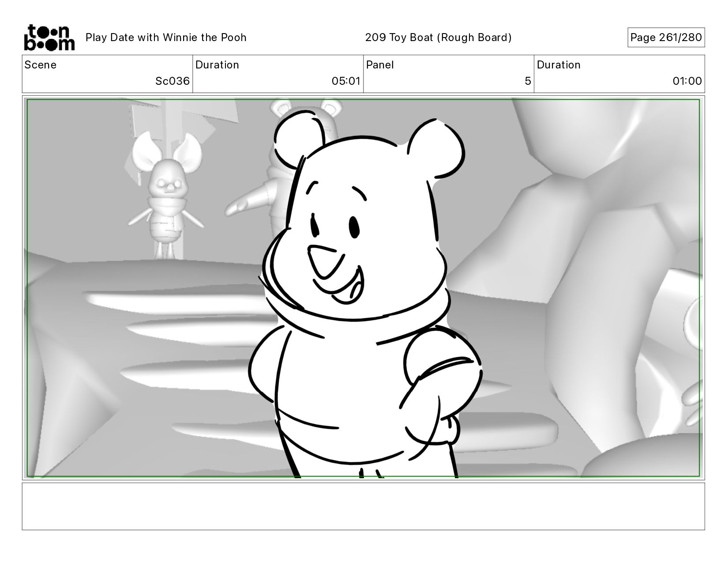The width and height of the screenshot is (728, 563).
Task: Select the scene duration value '05:01'
Action: (346, 81)
